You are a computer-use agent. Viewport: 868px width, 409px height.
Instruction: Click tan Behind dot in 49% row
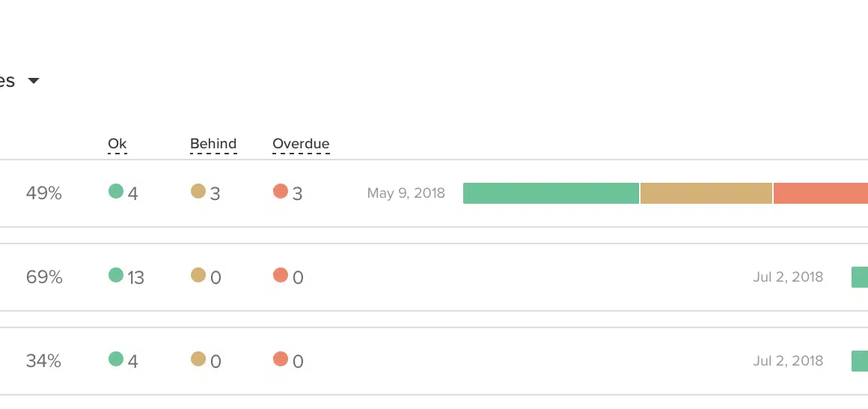tap(198, 192)
